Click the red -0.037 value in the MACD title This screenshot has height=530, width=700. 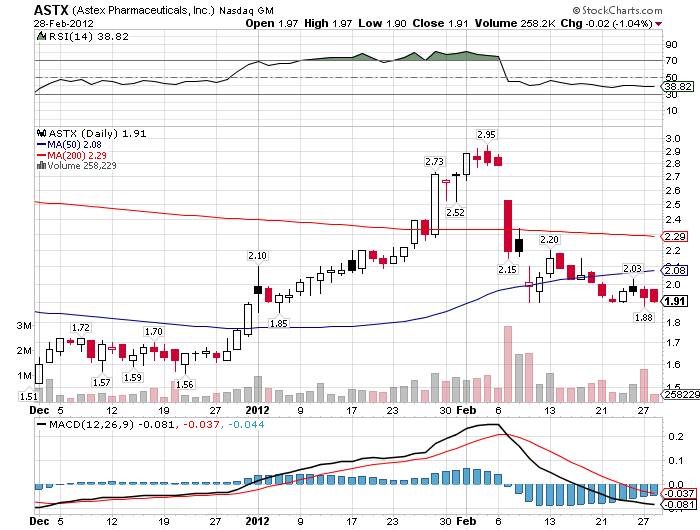(201, 424)
